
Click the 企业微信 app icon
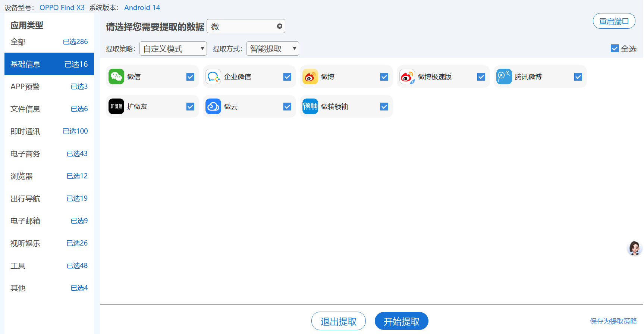pyautogui.click(x=213, y=77)
